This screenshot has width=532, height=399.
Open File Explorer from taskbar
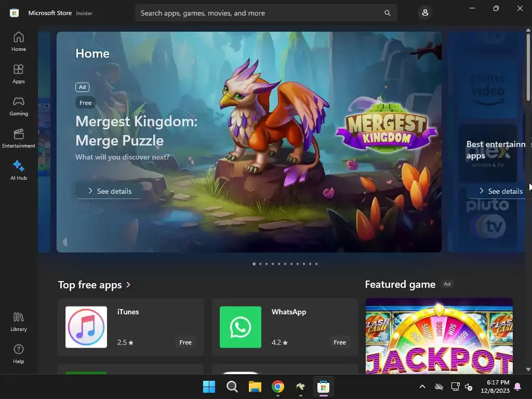[255, 387]
